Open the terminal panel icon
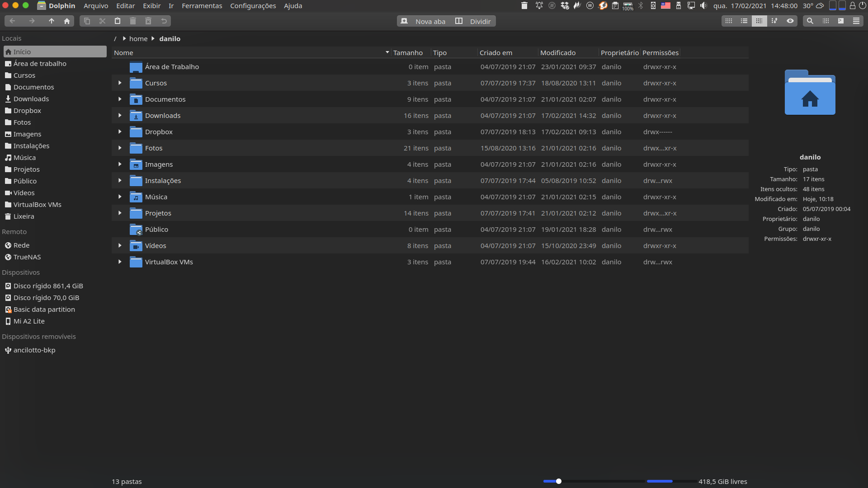The image size is (868, 488). coord(841,21)
